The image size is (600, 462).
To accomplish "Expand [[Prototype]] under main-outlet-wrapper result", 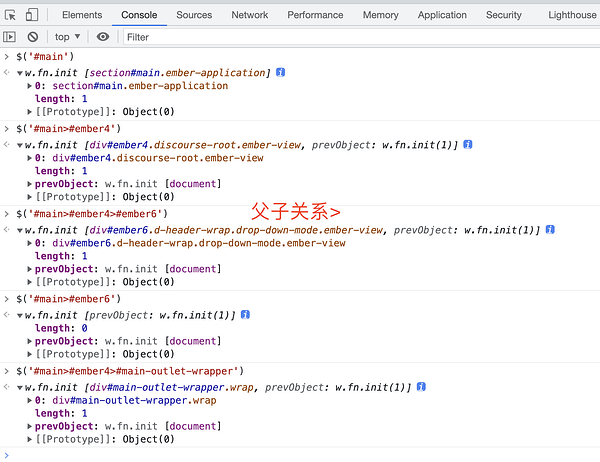I will [x=29, y=439].
